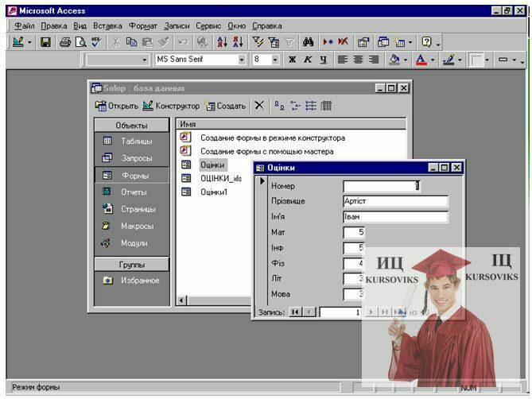
Task: Click the View mode icon in toolbar
Action: click(x=17, y=42)
